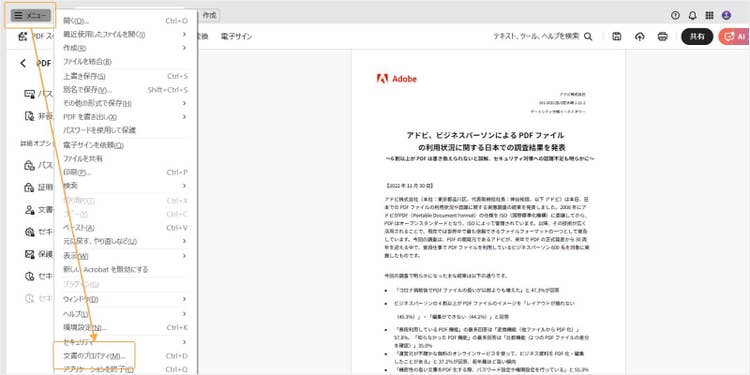Click the monitor-with-lock icon in sidebar

click(x=30, y=94)
